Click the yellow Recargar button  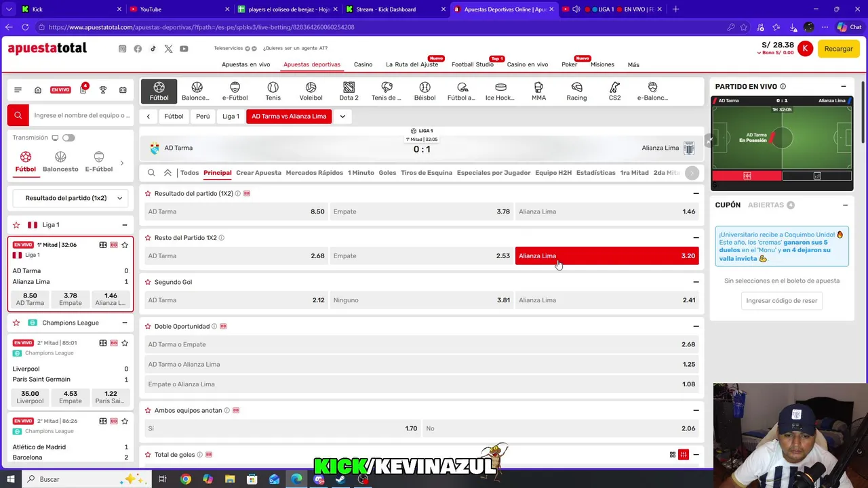click(x=839, y=49)
